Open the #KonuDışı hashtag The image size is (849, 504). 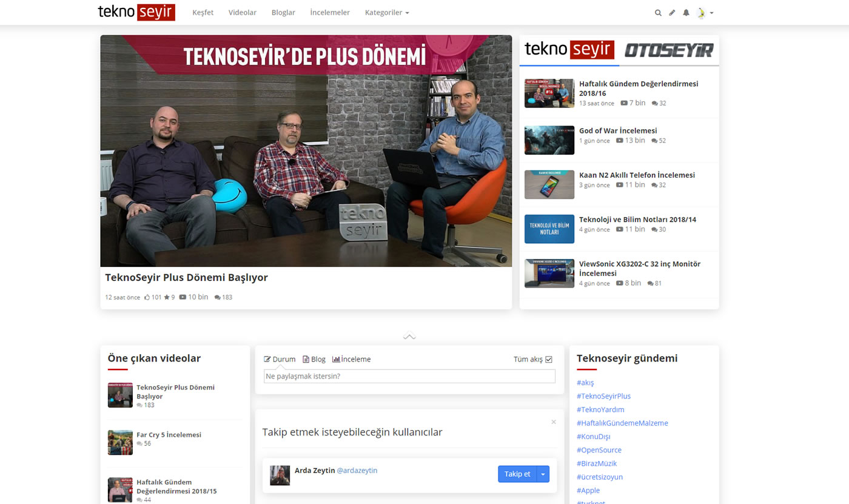click(594, 437)
